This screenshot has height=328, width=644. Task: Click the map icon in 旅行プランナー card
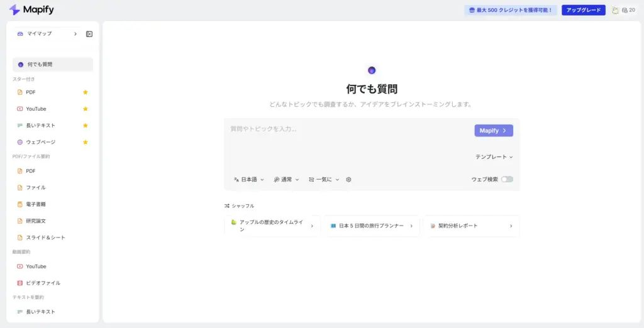[333, 226]
